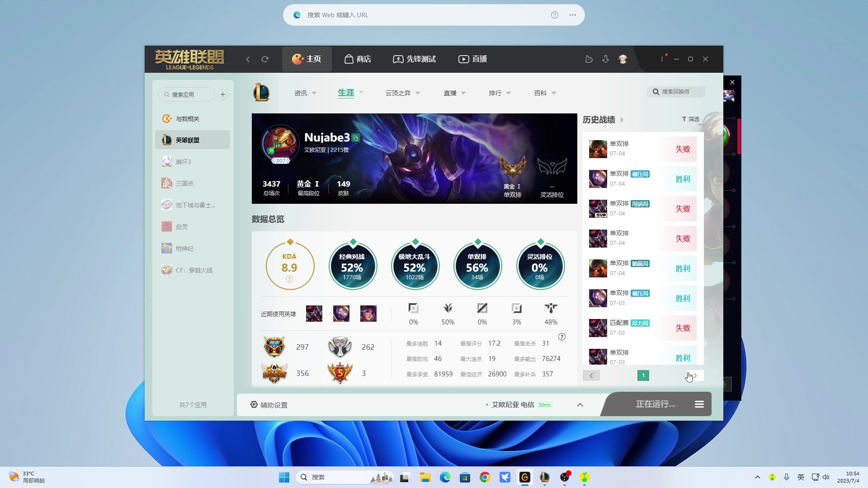Select the 灵活排位 0% circle
This screenshot has height=488, width=868.
pyautogui.click(x=540, y=266)
